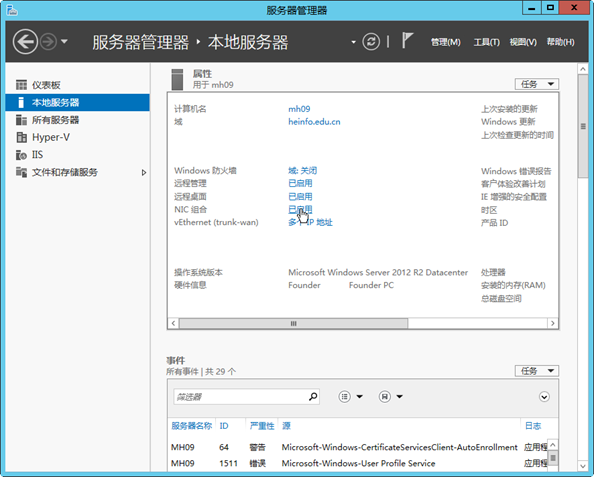Sort events by 日志 column
The width and height of the screenshot is (594, 477).
[x=533, y=426]
